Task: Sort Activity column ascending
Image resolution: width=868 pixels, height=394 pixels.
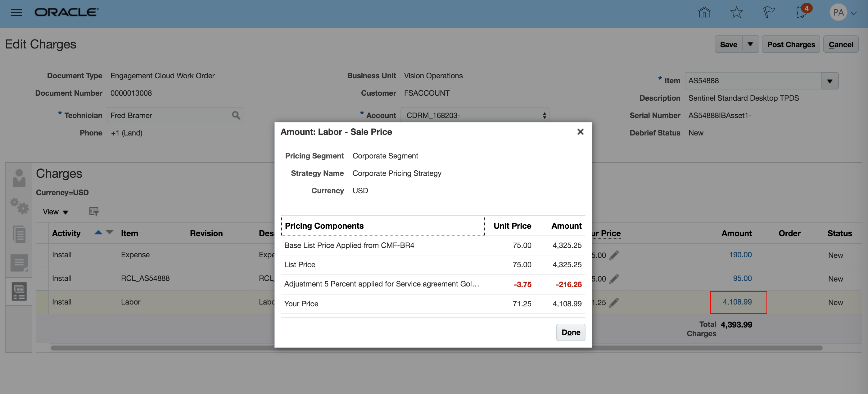Action: [x=98, y=232]
